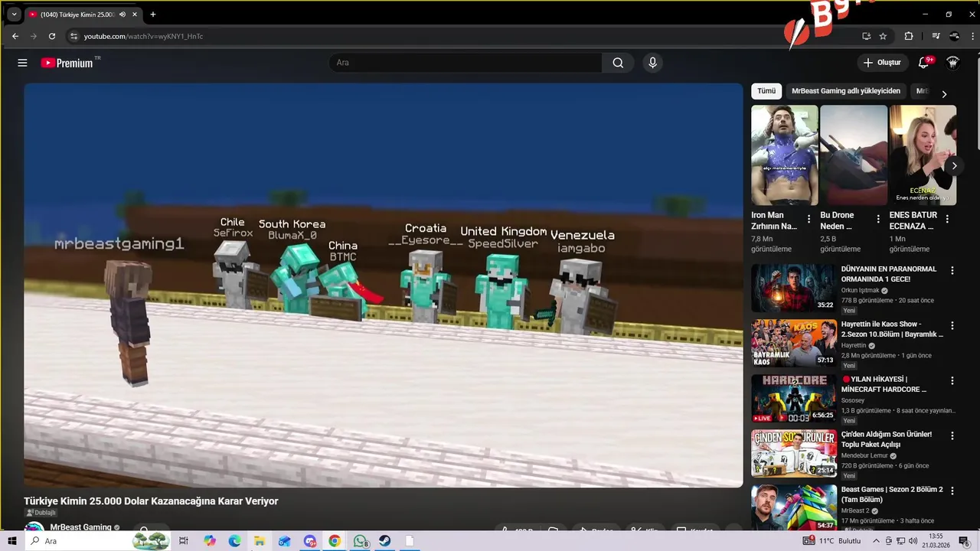
Task: Launch Microsoft Edge from taskbar
Action: point(234,541)
